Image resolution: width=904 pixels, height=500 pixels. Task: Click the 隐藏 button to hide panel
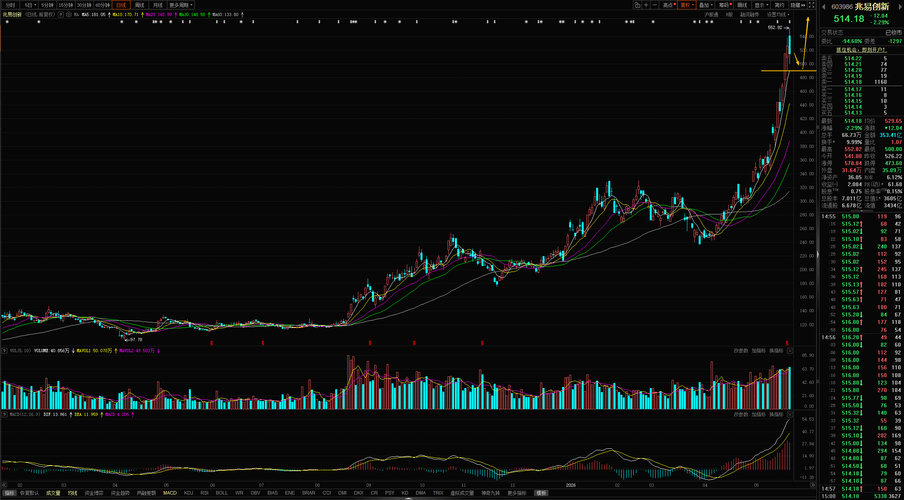click(797, 5)
